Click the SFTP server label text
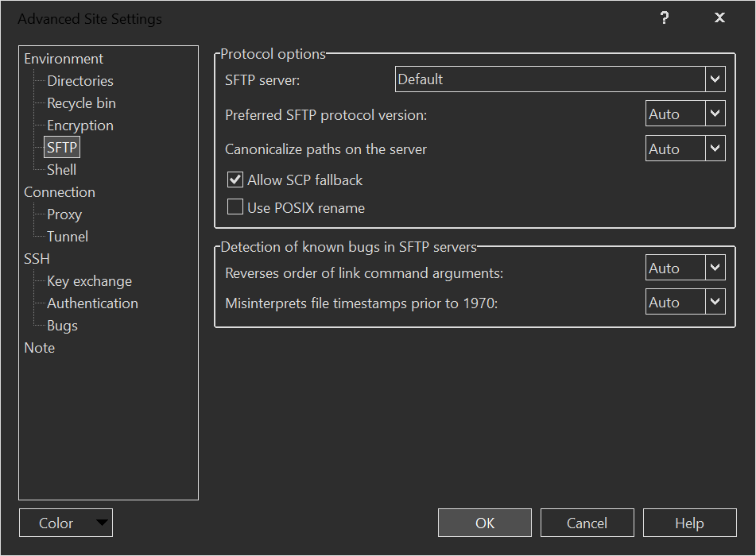This screenshot has width=756, height=556. click(x=262, y=80)
